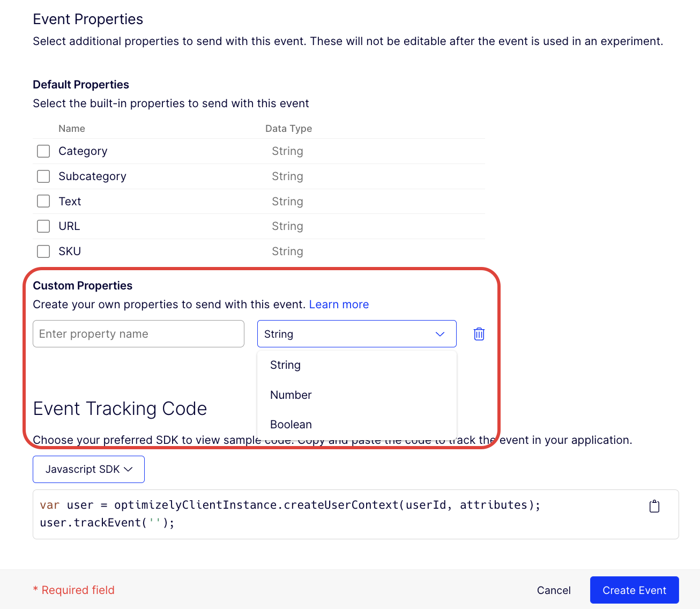
Task: Open the Javascript SDK selector
Action: click(88, 469)
